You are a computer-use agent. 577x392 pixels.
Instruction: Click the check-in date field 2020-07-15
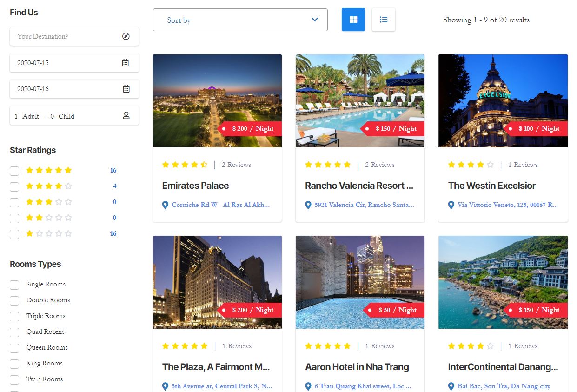74,63
